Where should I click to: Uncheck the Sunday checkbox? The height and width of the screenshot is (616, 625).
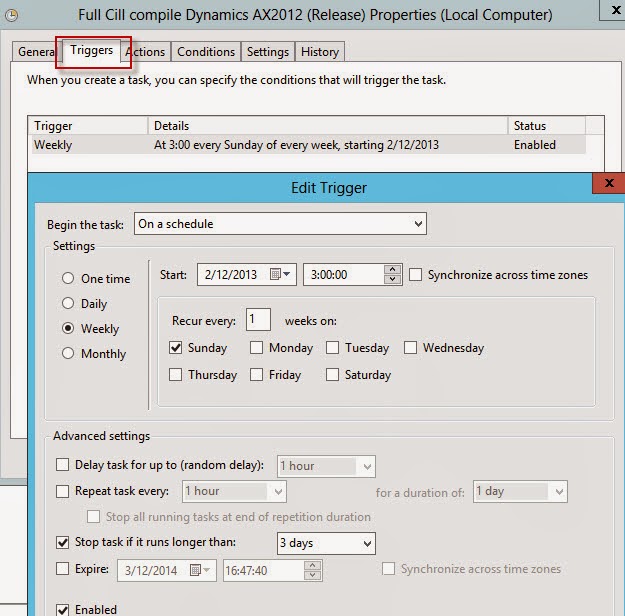(x=175, y=348)
